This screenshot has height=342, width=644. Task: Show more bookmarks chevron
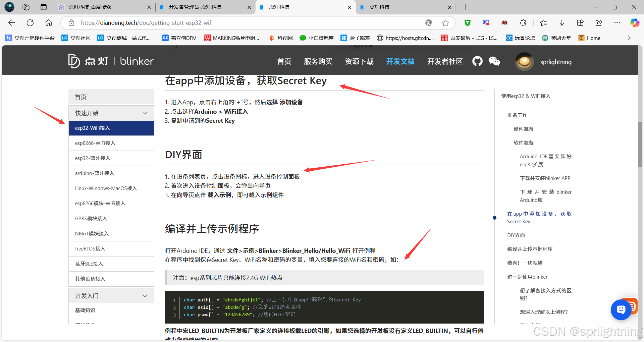point(629,38)
